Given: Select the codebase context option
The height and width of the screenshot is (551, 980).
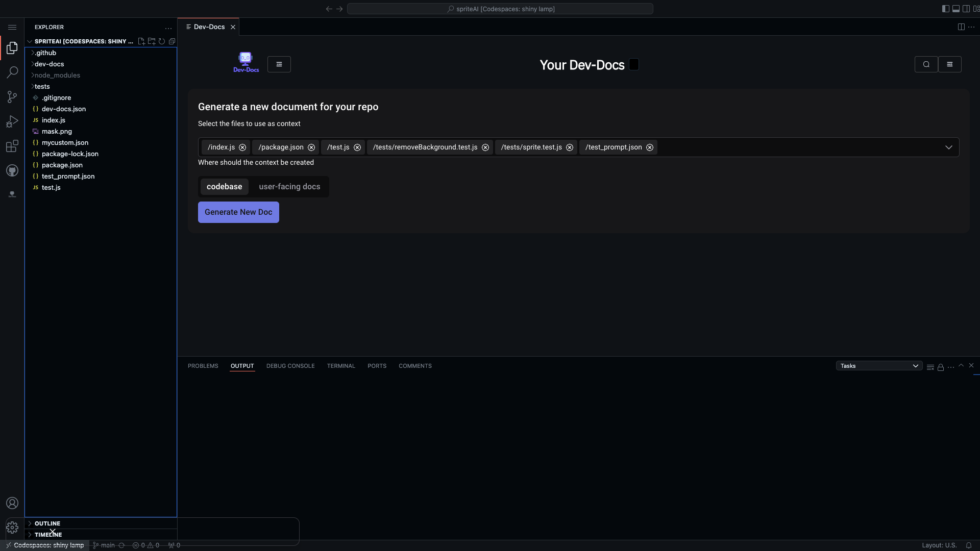Looking at the screenshot, I should point(224,186).
